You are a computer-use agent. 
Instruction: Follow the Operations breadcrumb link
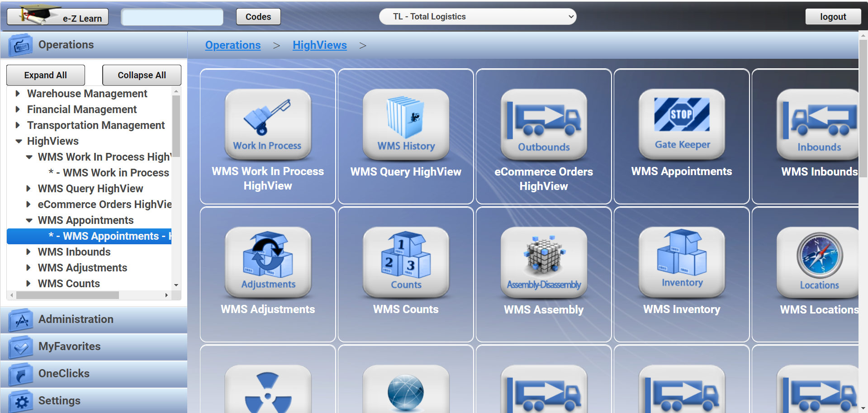click(x=232, y=45)
